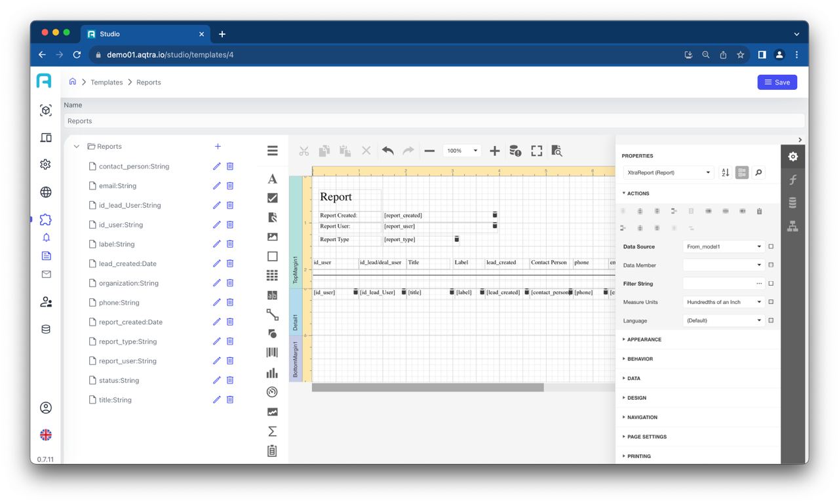The image size is (839, 504).
Task: Select the Label tool (letter A)
Action: (x=273, y=179)
